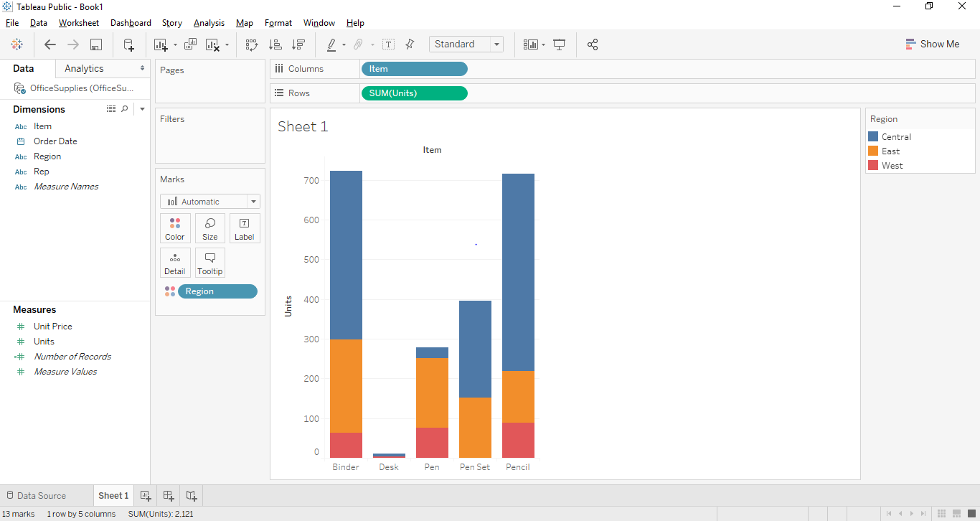Image resolution: width=980 pixels, height=521 pixels.
Task: Open the Analysis menu
Action: 209,23
